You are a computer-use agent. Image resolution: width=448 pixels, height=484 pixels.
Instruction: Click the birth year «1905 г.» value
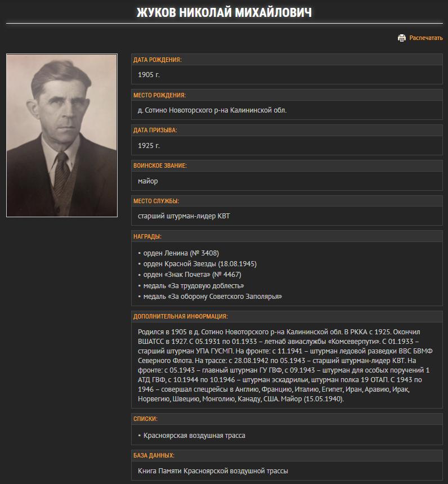tap(149, 75)
